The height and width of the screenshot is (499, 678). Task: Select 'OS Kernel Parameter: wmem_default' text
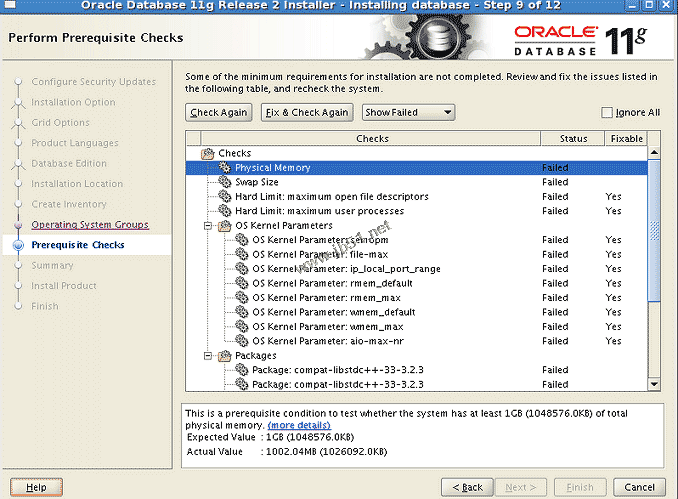[x=333, y=312]
